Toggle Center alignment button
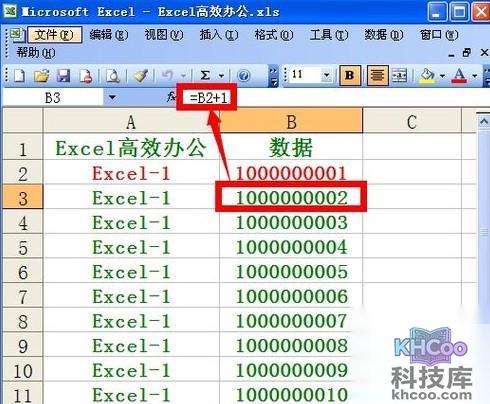The image size is (490, 404). coord(377,76)
